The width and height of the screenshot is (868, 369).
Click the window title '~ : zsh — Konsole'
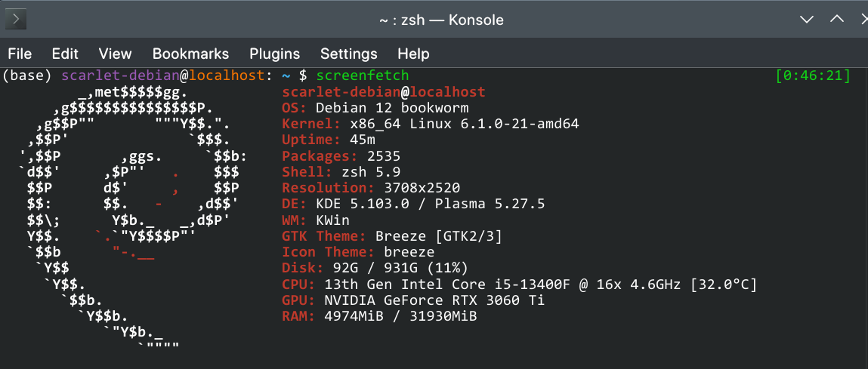point(441,20)
